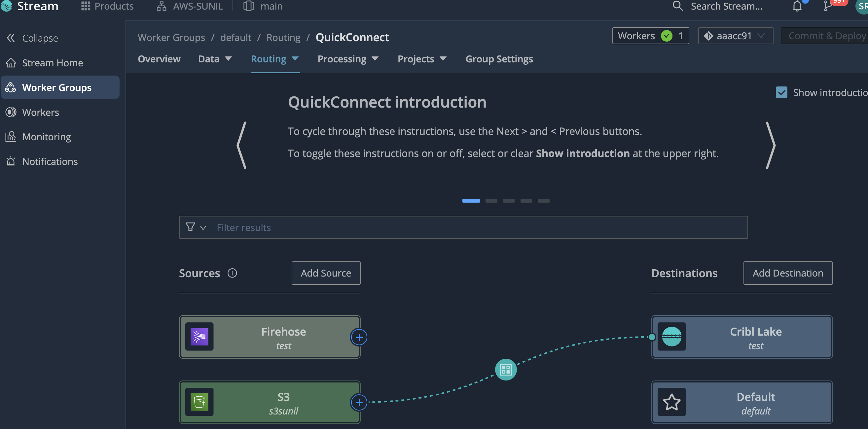868x429 pixels.
Task: Click the Cribl Lake destination icon
Action: click(671, 337)
